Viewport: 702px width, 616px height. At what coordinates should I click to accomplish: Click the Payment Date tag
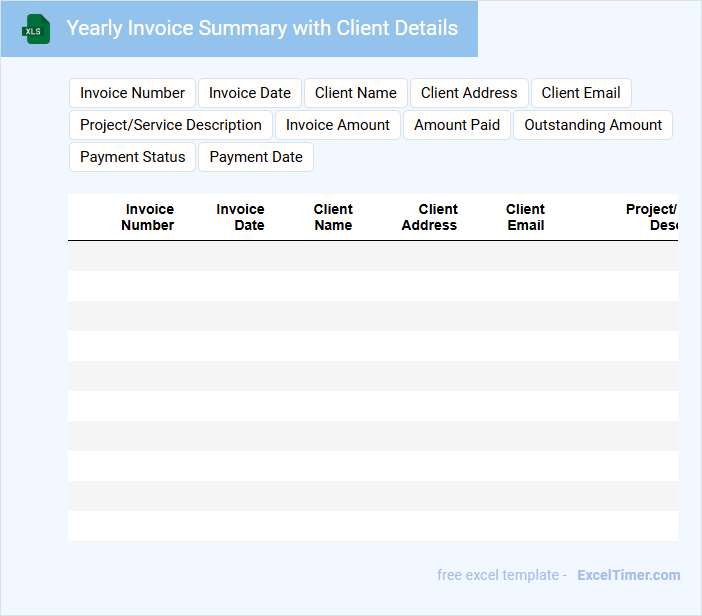pos(256,157)
